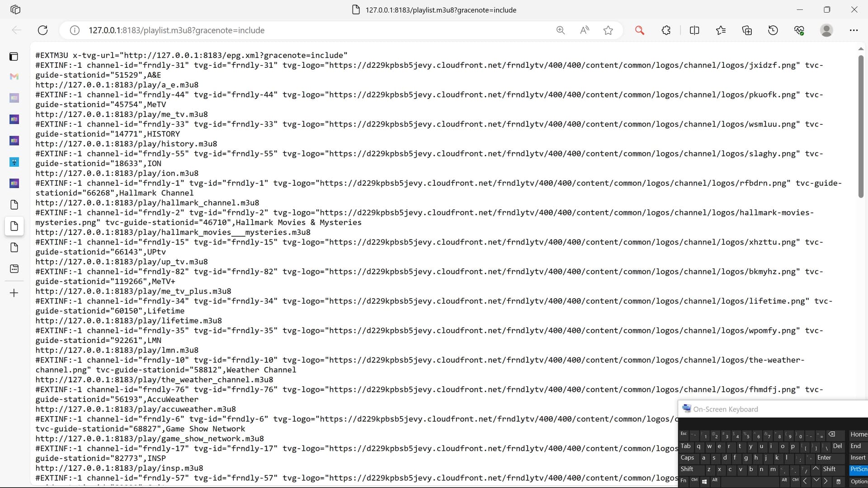
Task: Activate the Read Aloud icon
Action: [x=585, y=30]
